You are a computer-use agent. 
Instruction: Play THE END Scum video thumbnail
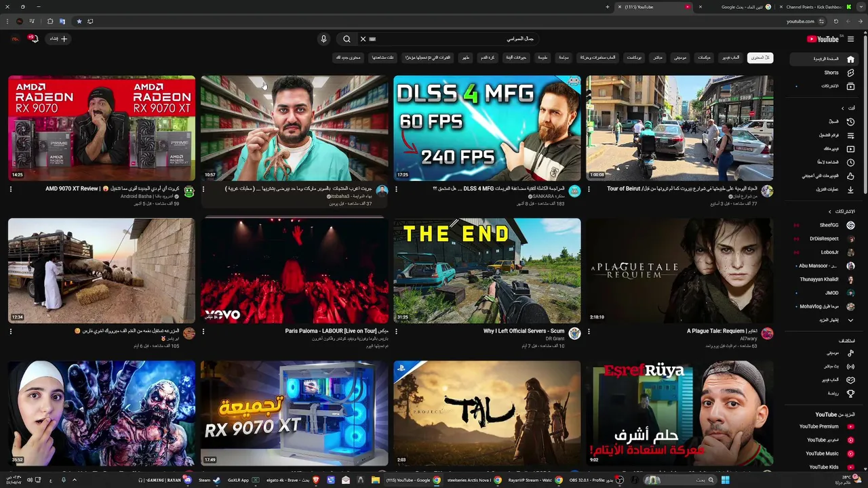coord(487,270)
